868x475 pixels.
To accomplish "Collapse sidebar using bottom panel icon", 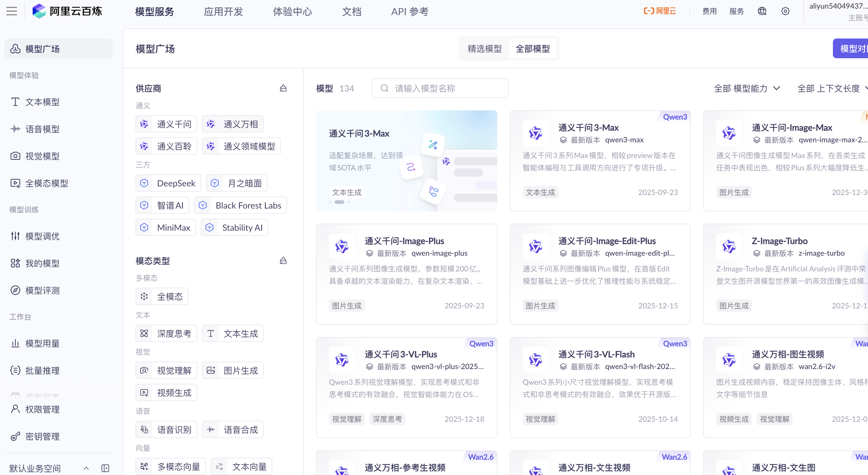I will [105, 468].
